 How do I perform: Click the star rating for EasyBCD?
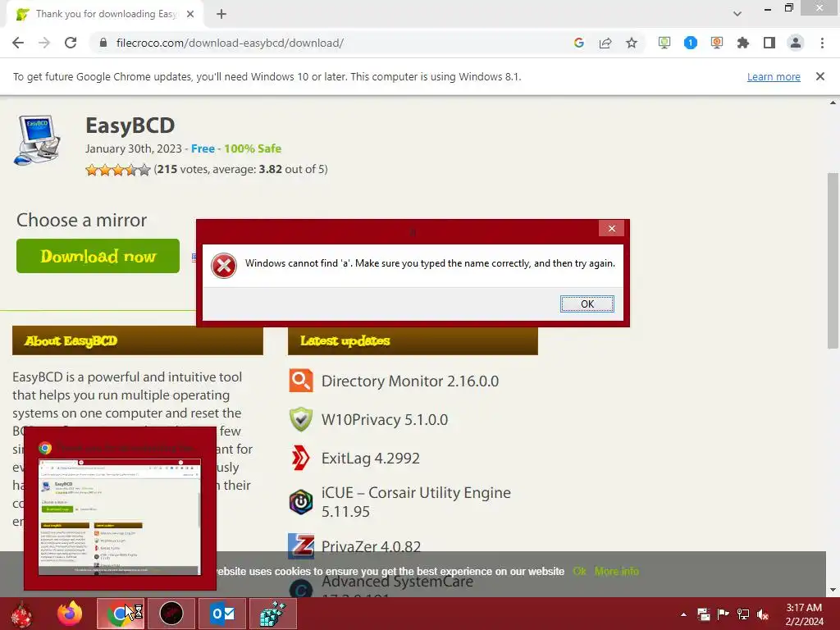[118, 170]
